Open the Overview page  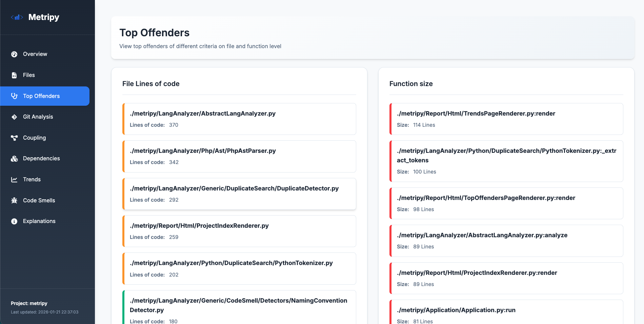coord(35,54)
